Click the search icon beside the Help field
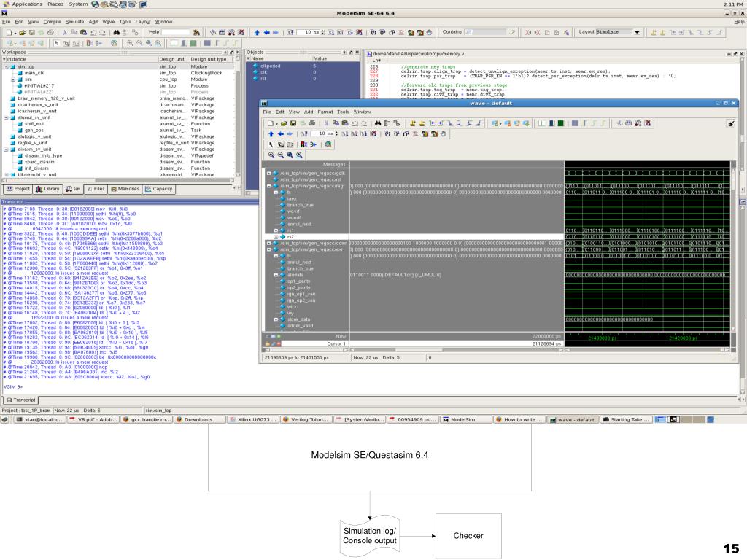 pyautogui.click(x=196, y=32)
